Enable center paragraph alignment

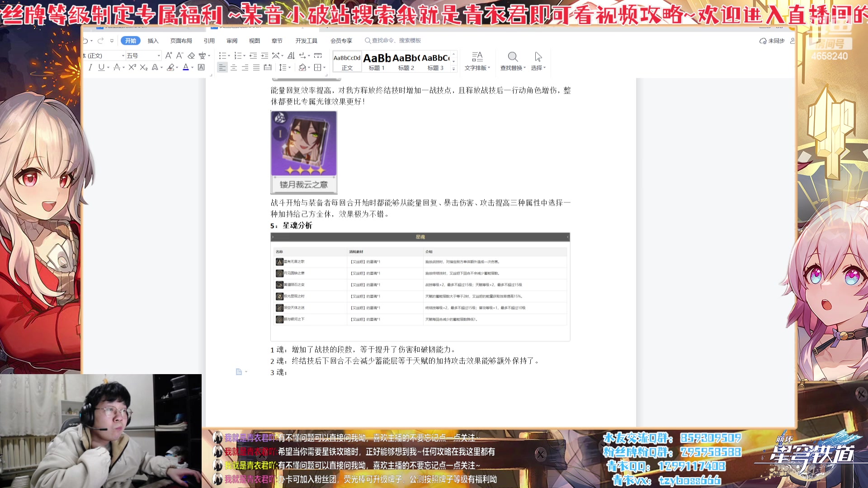(x=234, y=67)
